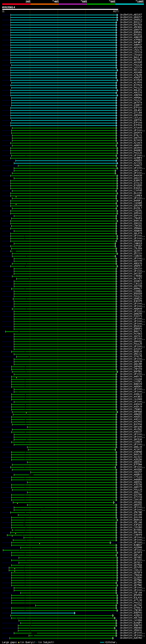
Task: Choose the UniRef100_A9NXV5 hit
Action: [131, 37]
